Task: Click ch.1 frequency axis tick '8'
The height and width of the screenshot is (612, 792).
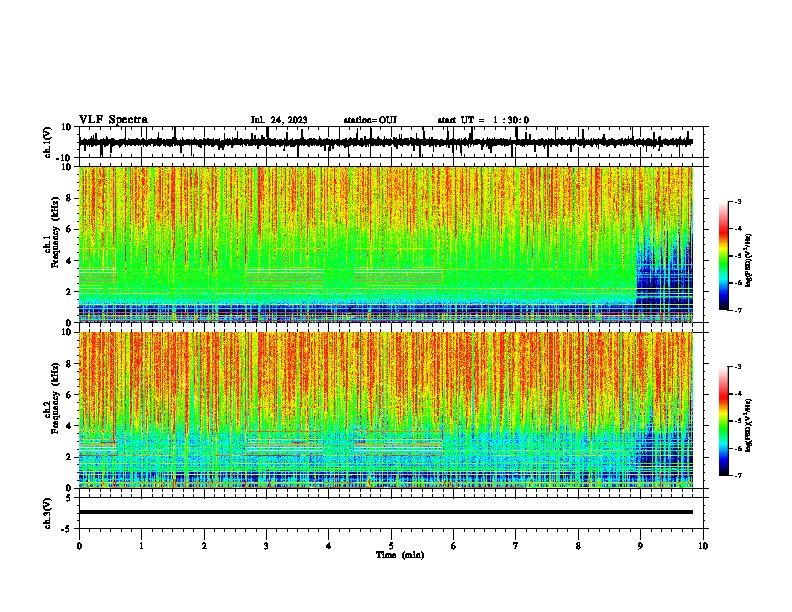Action: click(69, 198)
